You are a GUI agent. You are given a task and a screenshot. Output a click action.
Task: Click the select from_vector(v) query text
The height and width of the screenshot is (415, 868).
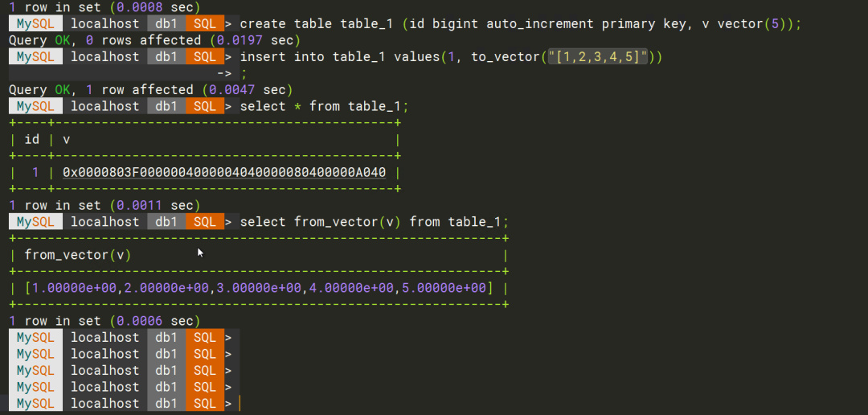point(374,222)
